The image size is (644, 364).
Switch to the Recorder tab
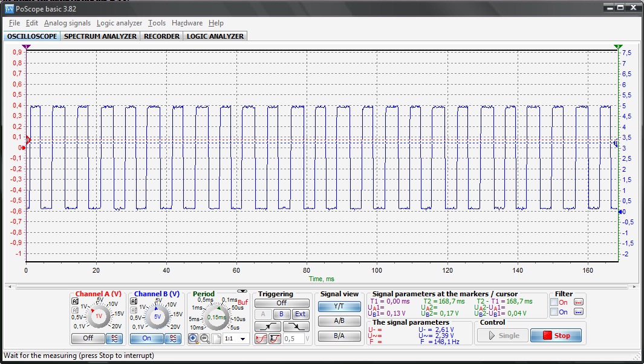162,36
